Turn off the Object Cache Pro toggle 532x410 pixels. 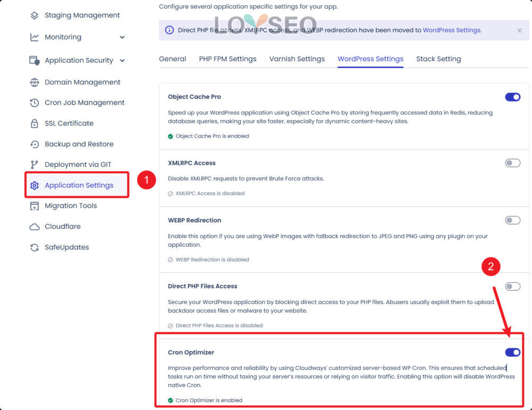(x=513, y=97)
